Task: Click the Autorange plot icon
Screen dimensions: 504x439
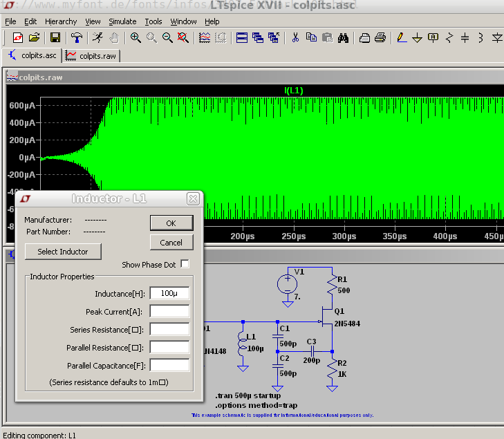Action: (205, 38)
